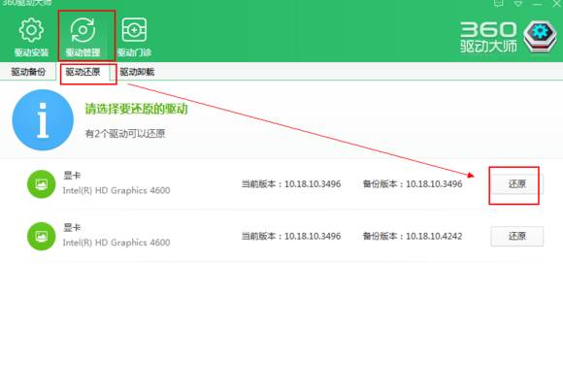The height and width of the screenshot is (392, 563).
Task: Click the blue info circle icon
Action: [43, 120]
